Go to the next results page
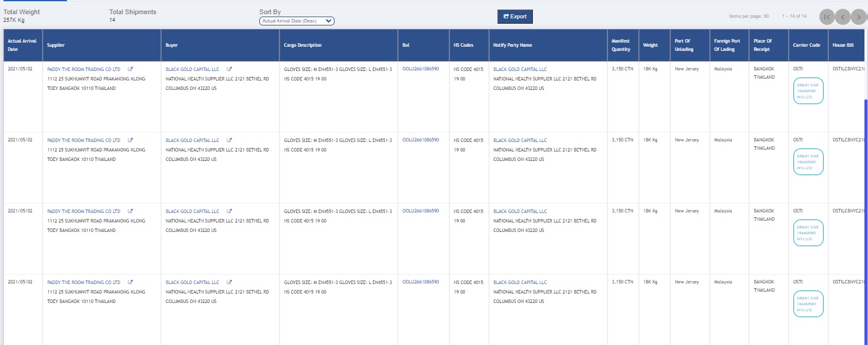The image size is (868, 345). pos(858,17)
